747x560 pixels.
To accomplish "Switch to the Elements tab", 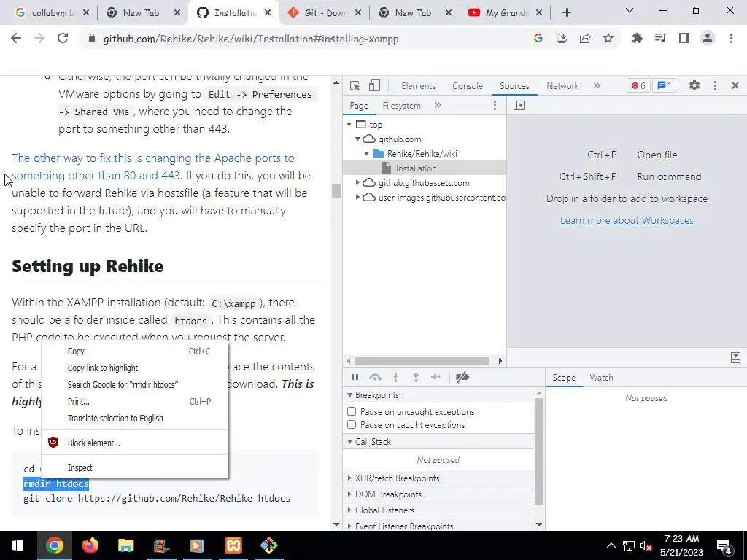I will pos(418,86).
